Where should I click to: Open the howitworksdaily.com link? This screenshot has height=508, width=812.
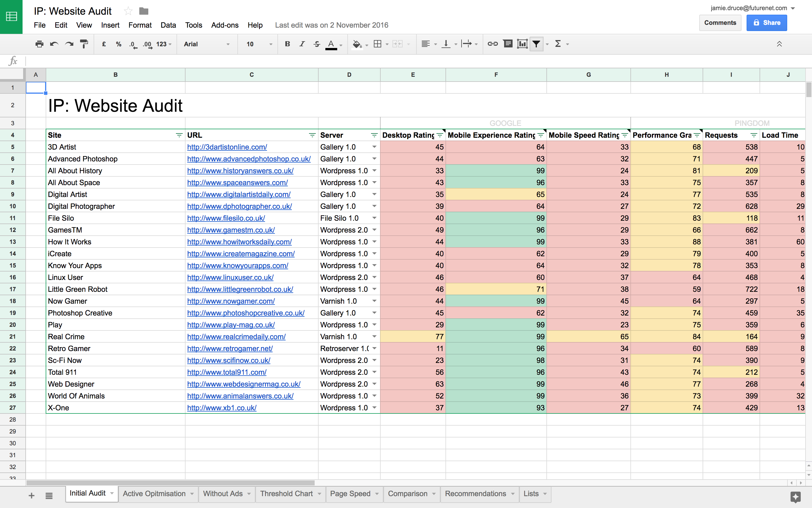tap(239, 242)
